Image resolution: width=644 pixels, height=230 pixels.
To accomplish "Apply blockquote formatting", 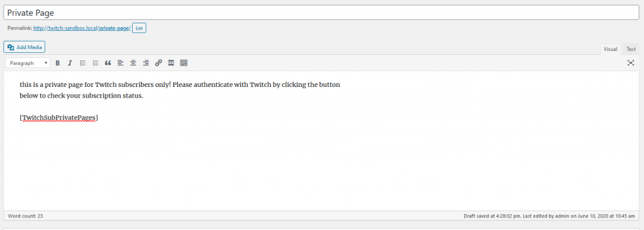I will tap(108, 63).
